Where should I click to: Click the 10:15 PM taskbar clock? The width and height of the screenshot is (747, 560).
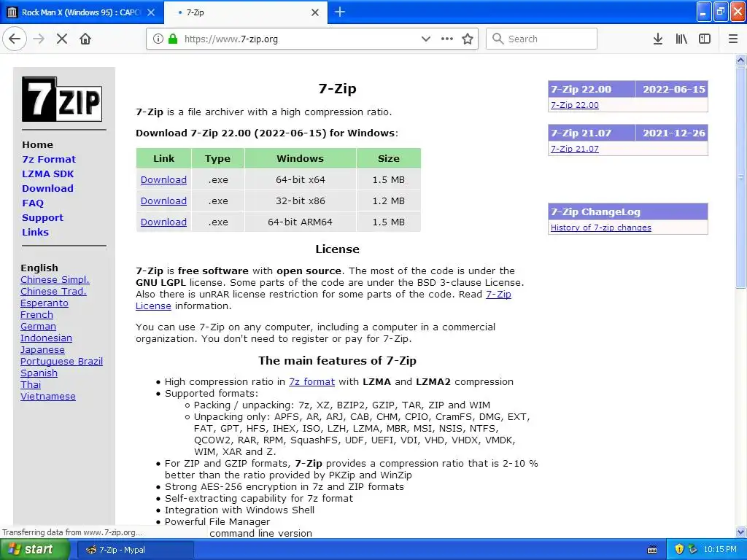(720, 549)
